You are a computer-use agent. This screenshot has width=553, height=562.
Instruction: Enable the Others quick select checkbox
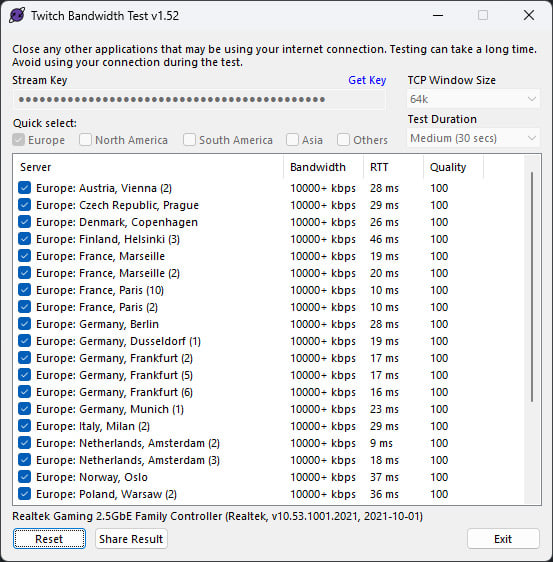(x=343, y=140)
